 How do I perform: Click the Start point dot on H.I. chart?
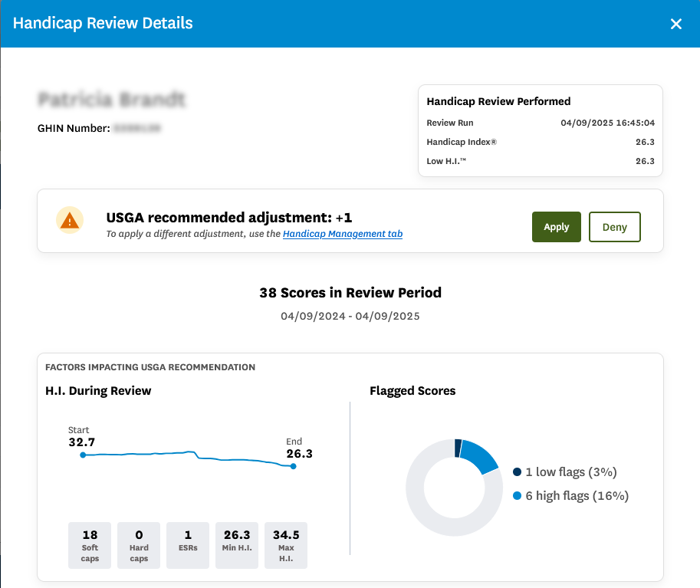83,455
